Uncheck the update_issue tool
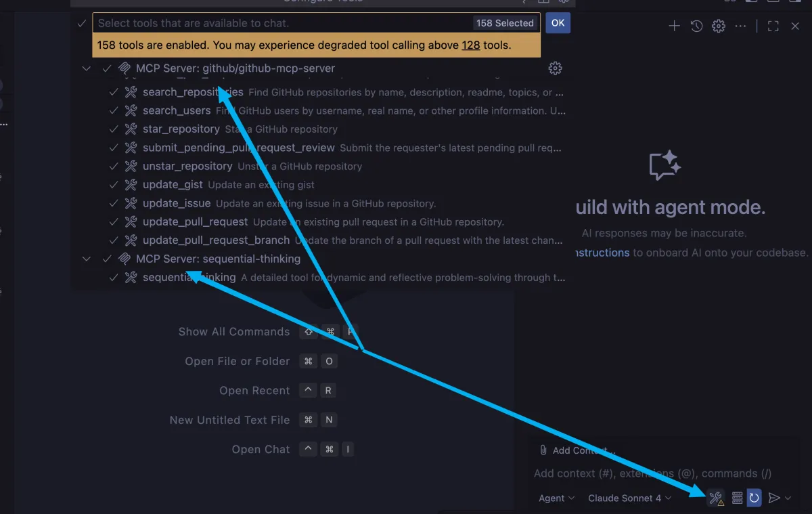812x514 pixels. tap(114, 203)
